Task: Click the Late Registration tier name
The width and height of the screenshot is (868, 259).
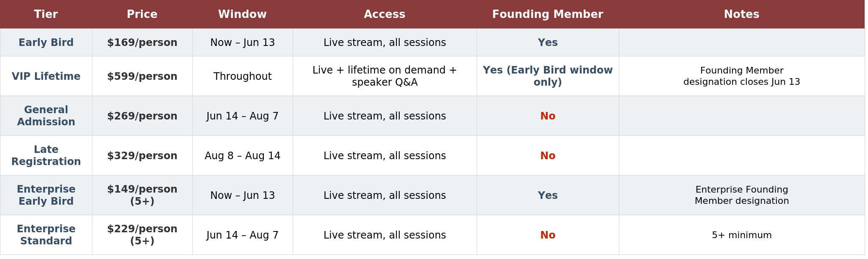Action: (x=46, y=155)
